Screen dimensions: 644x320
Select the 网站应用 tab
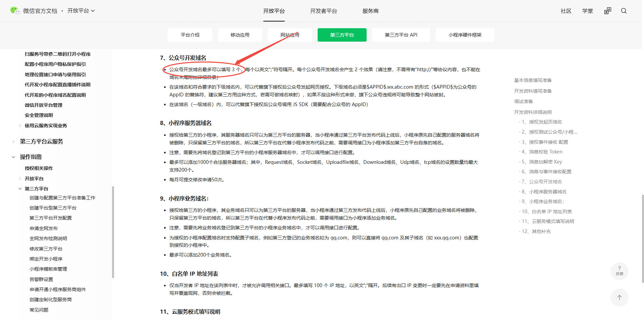pos(290,35)
